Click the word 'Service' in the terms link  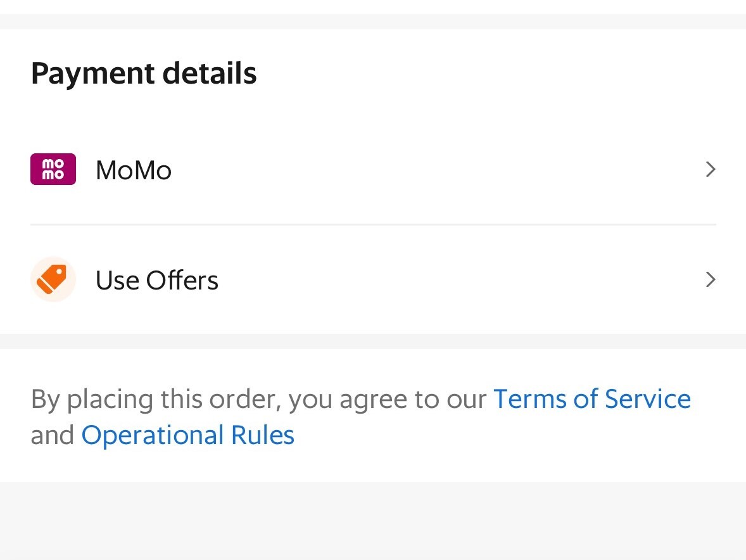[x=647, y=399]
